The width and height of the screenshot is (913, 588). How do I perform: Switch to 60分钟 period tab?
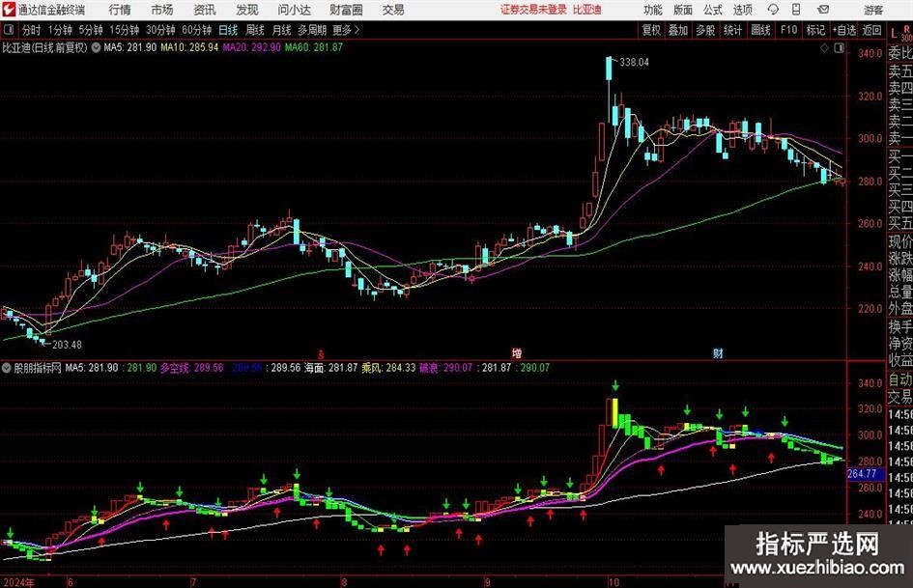pos(196,30)
